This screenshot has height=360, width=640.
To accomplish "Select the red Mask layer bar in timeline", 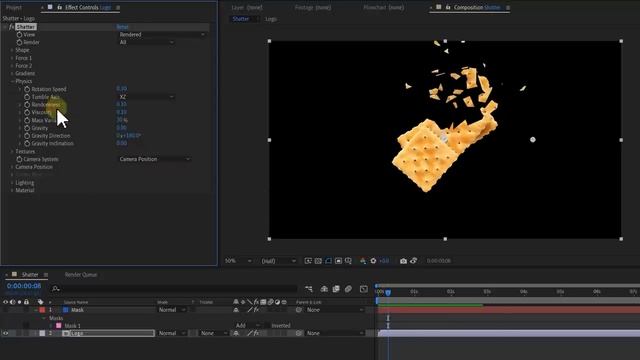I will (x=509, y=310).
